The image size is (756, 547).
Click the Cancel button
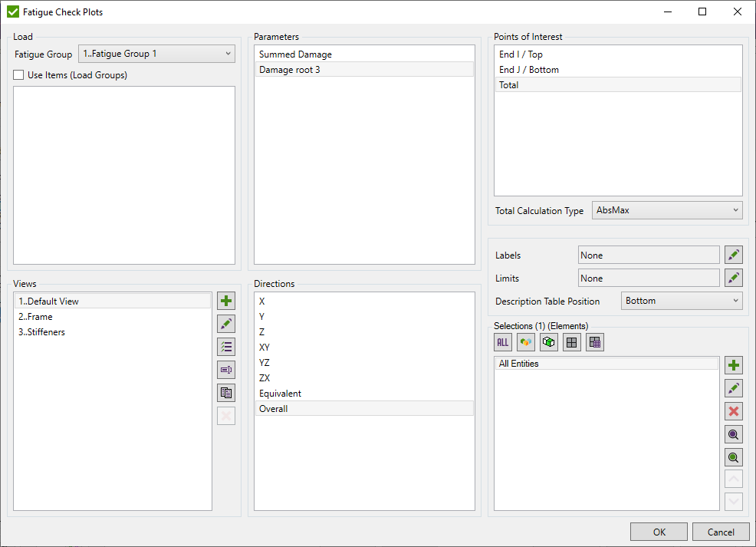720,532
